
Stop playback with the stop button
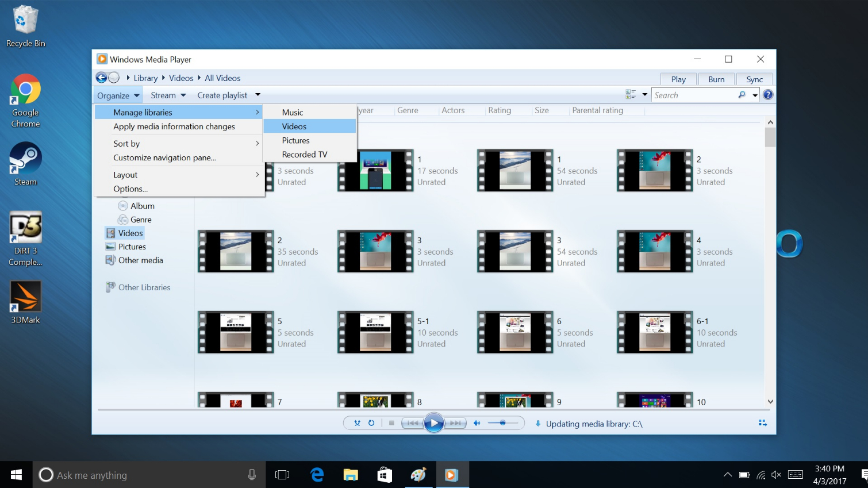point(391,423)
